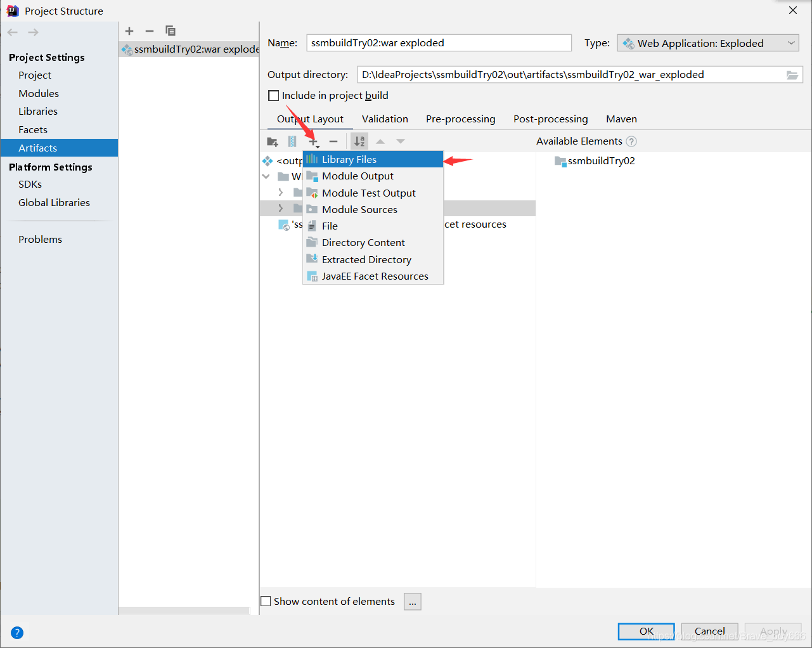Select Module Sources menu entry
Image resolution: width=812 pixels, height=648 pixels.
pyautogui.click(x=373, y=210)
